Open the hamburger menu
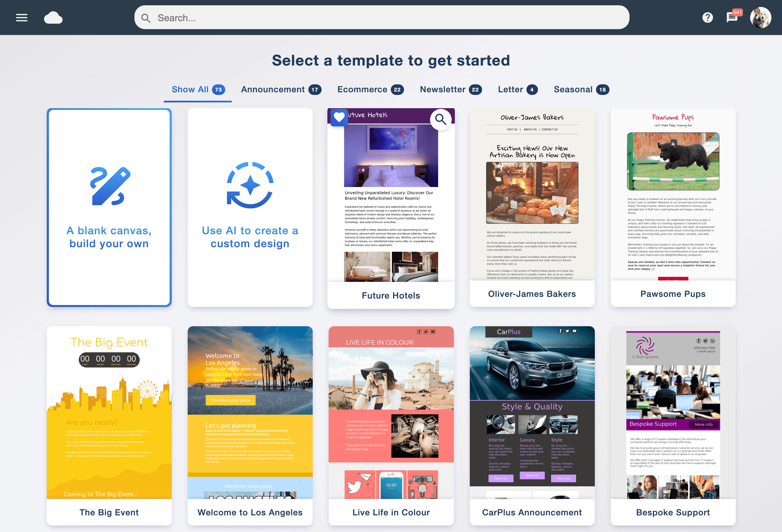This screenshot has height=532, width=782. (21, 18)
